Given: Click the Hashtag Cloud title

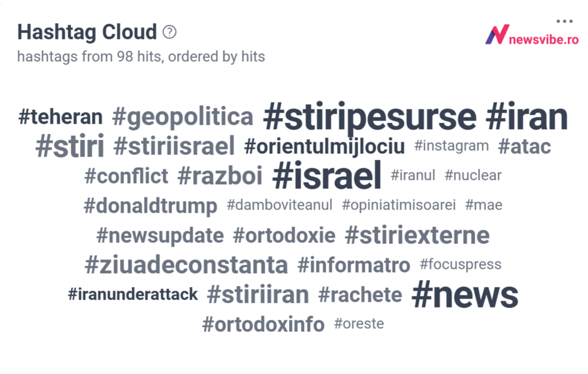Looking at the screenshot, I should tap(87, 32).
